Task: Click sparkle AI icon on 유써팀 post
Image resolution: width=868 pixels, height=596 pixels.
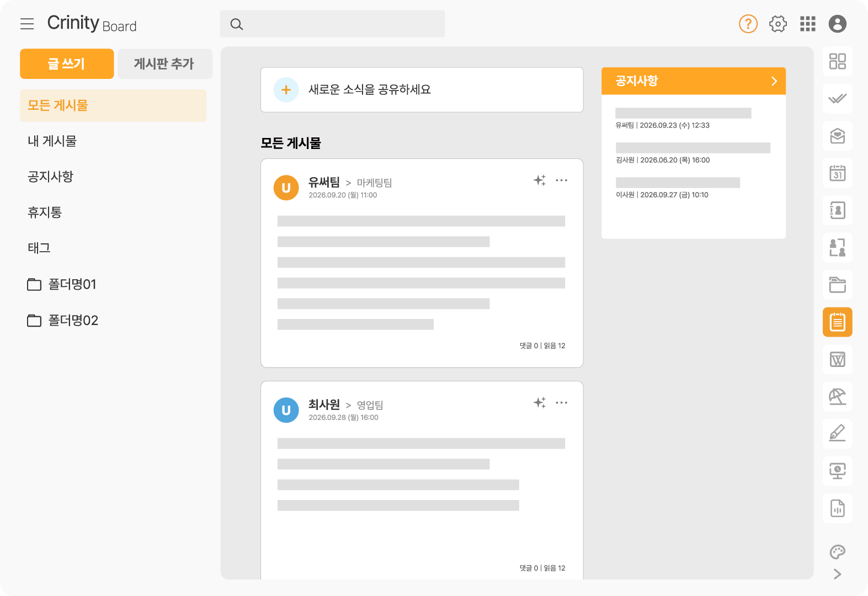Action: coord(540,180)
